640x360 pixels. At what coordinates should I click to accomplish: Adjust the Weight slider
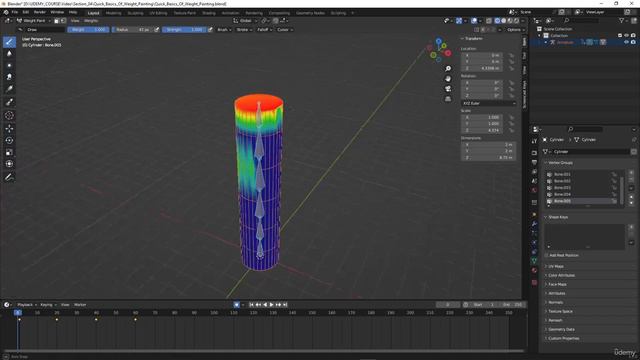coord(88,29)
